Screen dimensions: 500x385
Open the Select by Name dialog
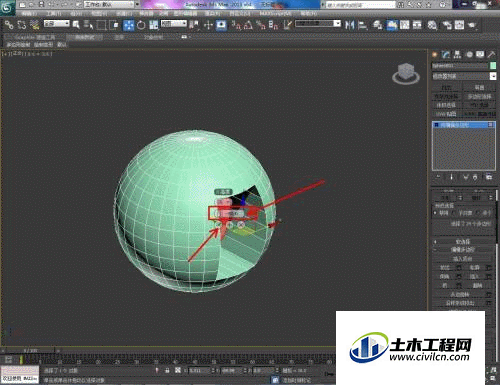pyautogui.click(x=88, y=24)
